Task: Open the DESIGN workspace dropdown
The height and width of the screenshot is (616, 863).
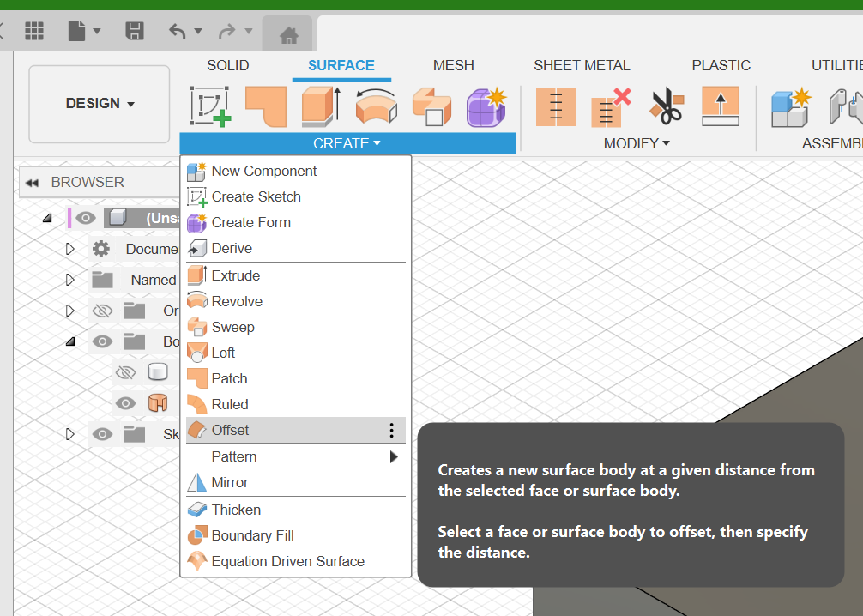Action: 99,104
